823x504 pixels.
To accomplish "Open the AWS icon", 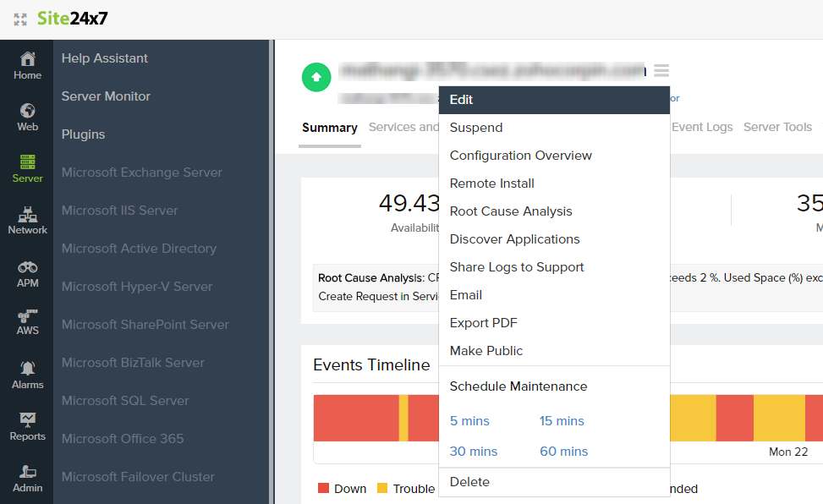I will (27, 316).
